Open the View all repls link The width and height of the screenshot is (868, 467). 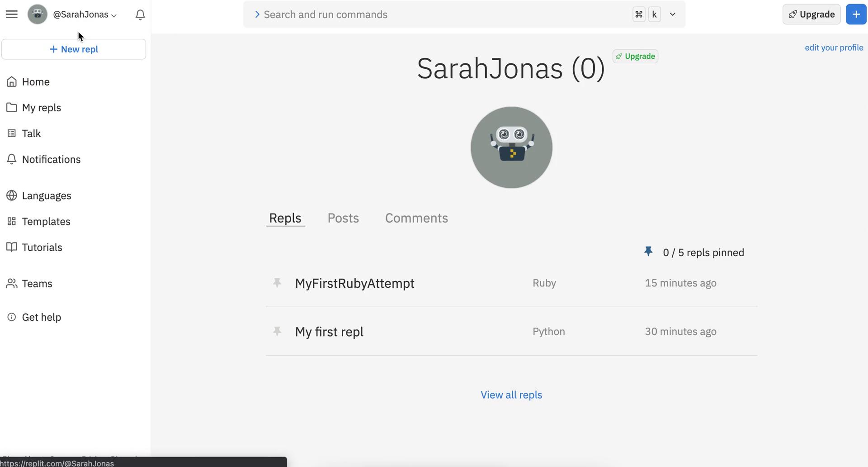click(x=511, y=395)
